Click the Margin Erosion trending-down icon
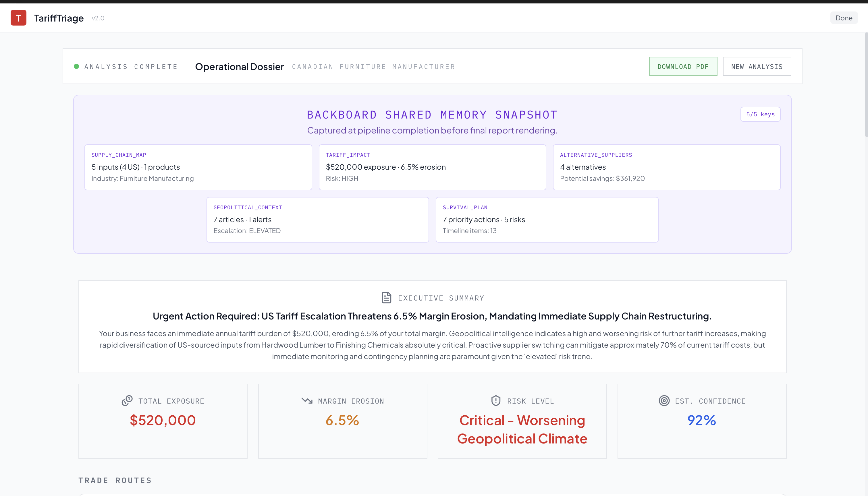The height and width of the screenshot is (496, 868). pyautogui.click(x=307, y=401)
